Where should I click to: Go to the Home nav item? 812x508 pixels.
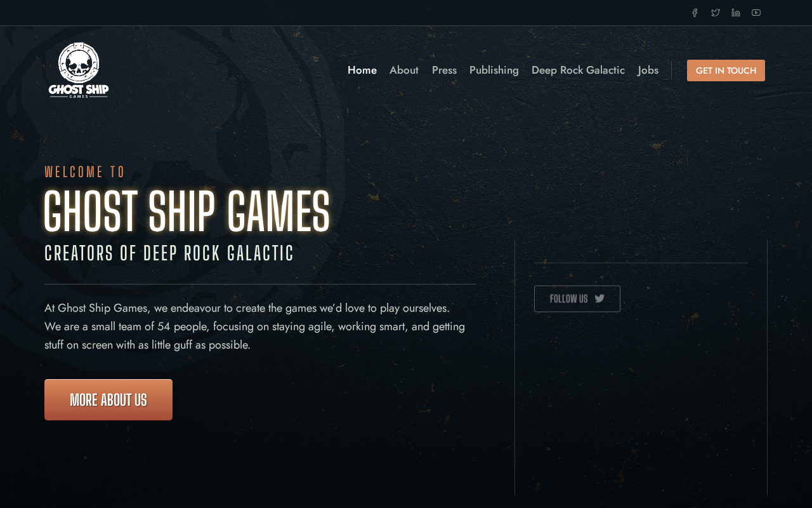[x=362, y=70]
